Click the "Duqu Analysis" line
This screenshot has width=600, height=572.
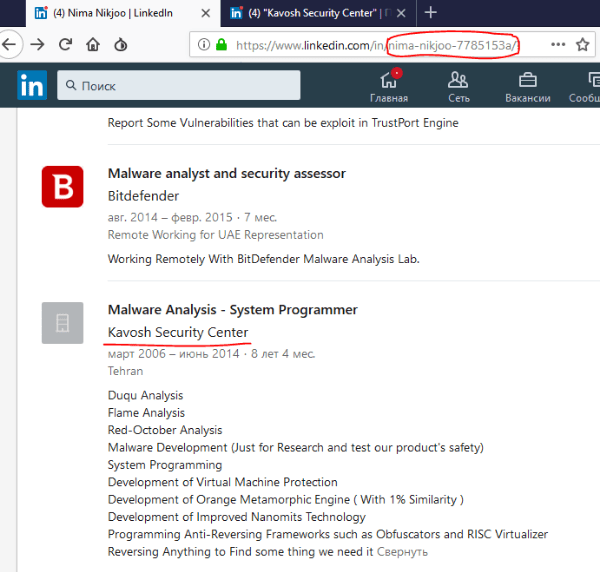[x=145, y=396]
